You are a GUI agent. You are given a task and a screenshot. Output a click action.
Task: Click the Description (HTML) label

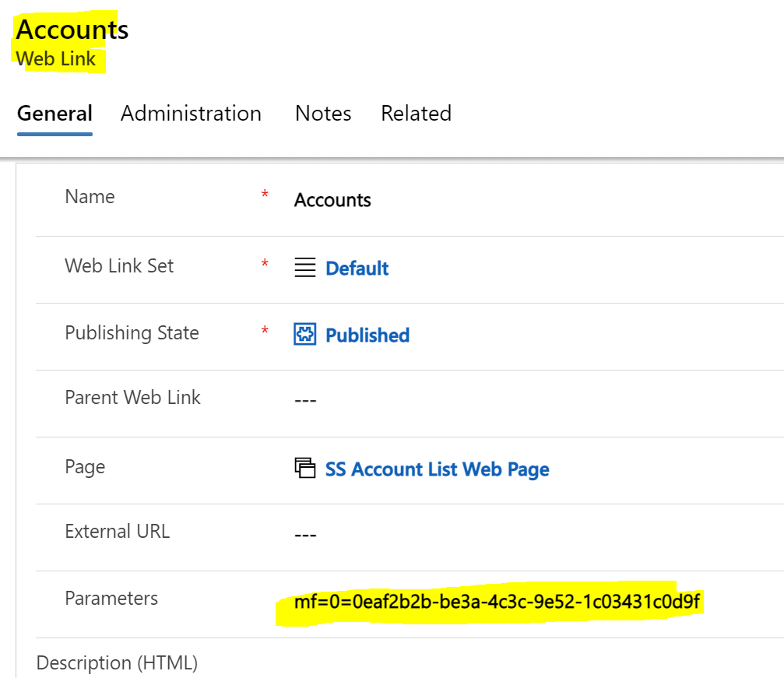[x=117, y=663]
